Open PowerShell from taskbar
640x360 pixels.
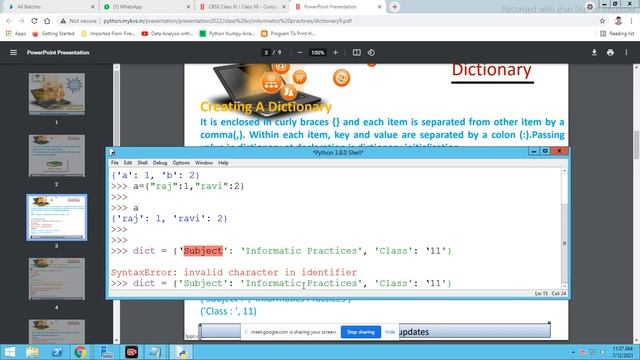pyautogui.click(x=57, y=352)
